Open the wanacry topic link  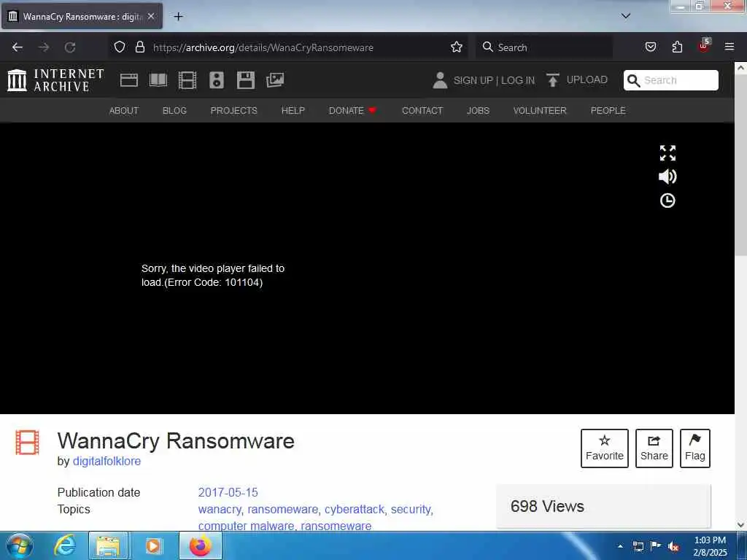tap(220, 509)
